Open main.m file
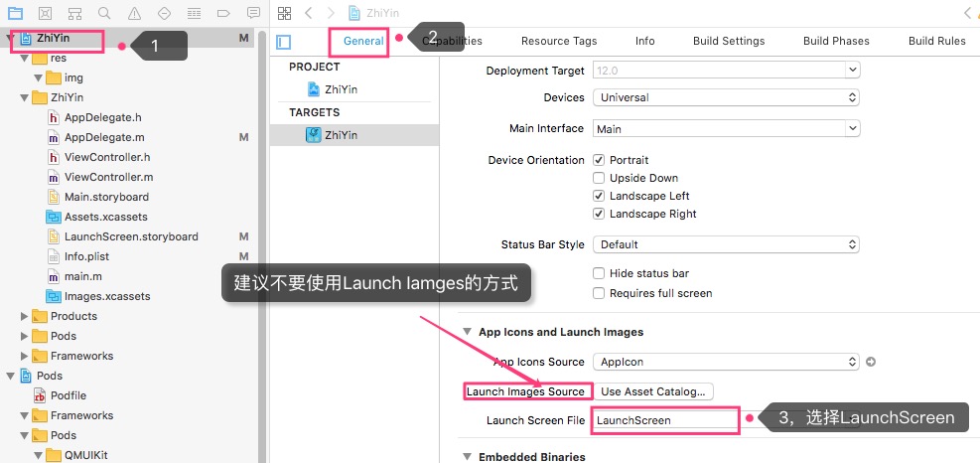This screenshot has width=980, height=463. pos(83,276)
